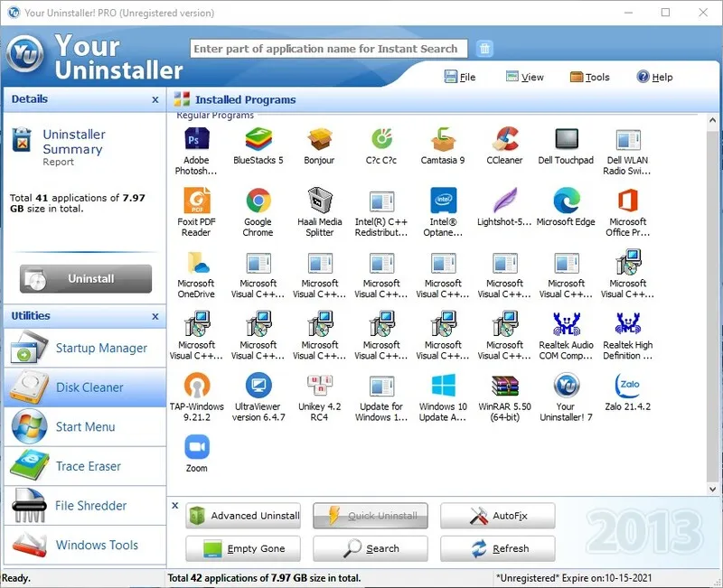The width and height of the screenshot is (723, 588).
Task: Open the Tools menu
Action: pyautogui.click(x=590, y=77)
